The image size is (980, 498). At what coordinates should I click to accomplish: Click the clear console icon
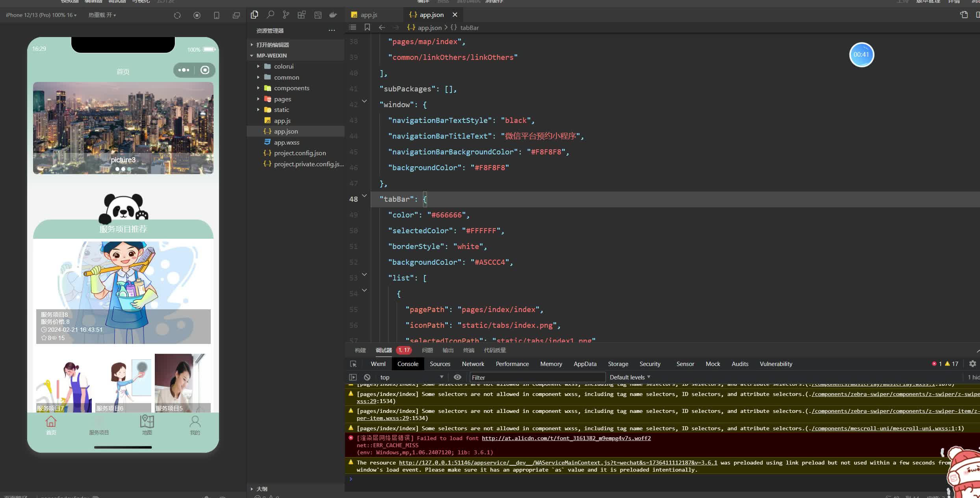367,377
